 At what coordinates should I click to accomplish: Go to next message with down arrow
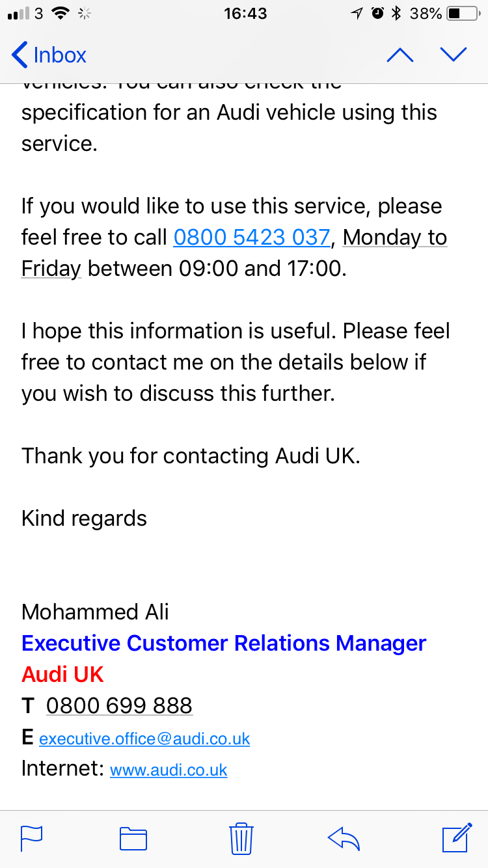point(454,55)
